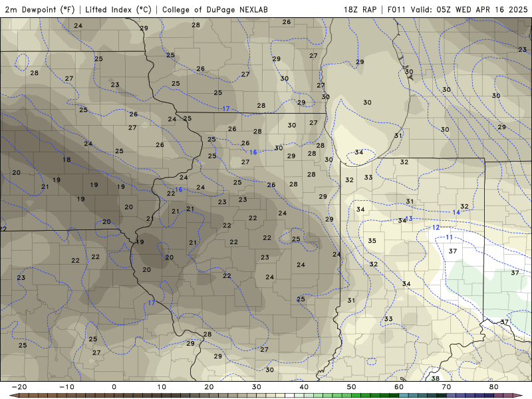Click blue contour label 16 next to value 30
The image size is (532, 399).
(x=253, y=152)
